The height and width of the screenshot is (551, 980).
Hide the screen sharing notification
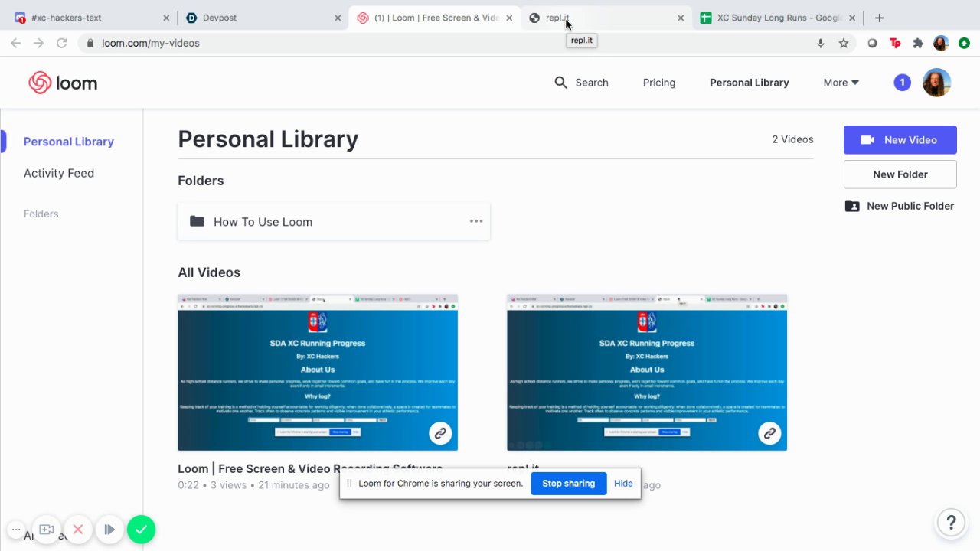pos(623,483)
